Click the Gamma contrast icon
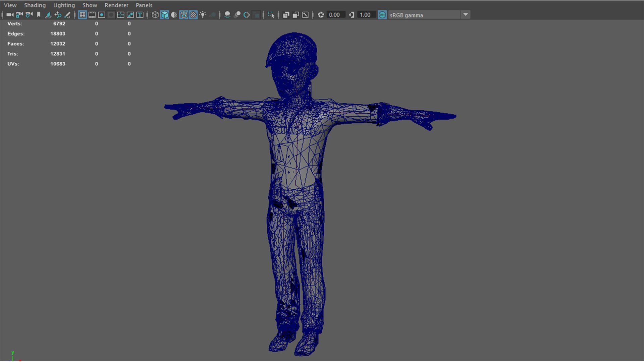Viewport: 644px width, 362px height. [352, 15]
